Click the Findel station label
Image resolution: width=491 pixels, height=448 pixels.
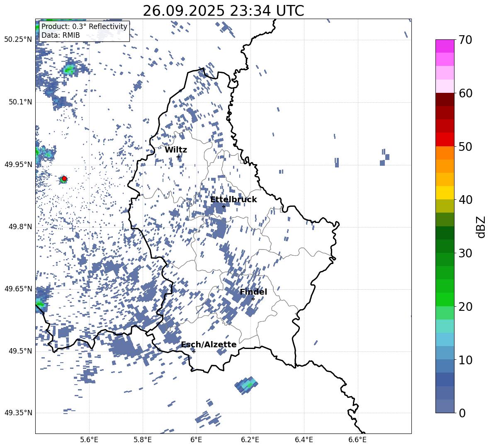pyautogui.click(x=253, y=292)
